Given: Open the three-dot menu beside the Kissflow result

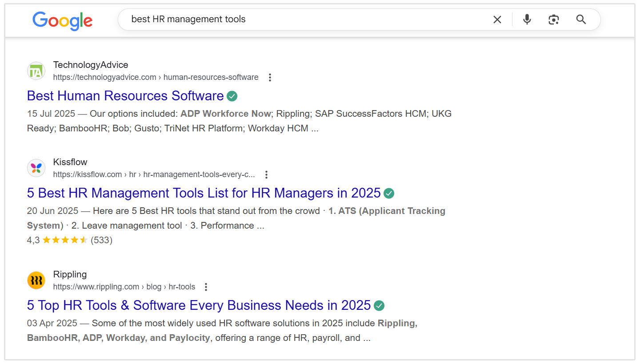Looking at the screenshot, I should (266, 174).
